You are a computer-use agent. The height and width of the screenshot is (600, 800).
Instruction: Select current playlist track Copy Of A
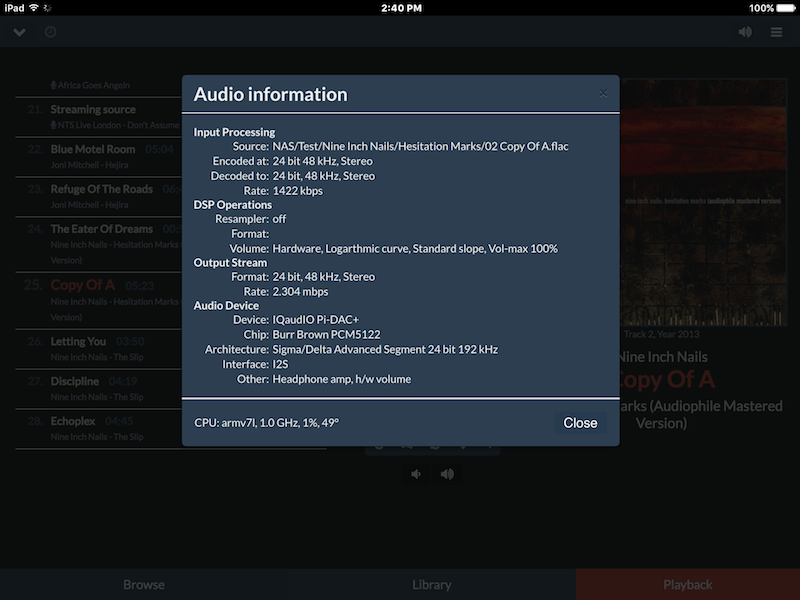point(98,300)
